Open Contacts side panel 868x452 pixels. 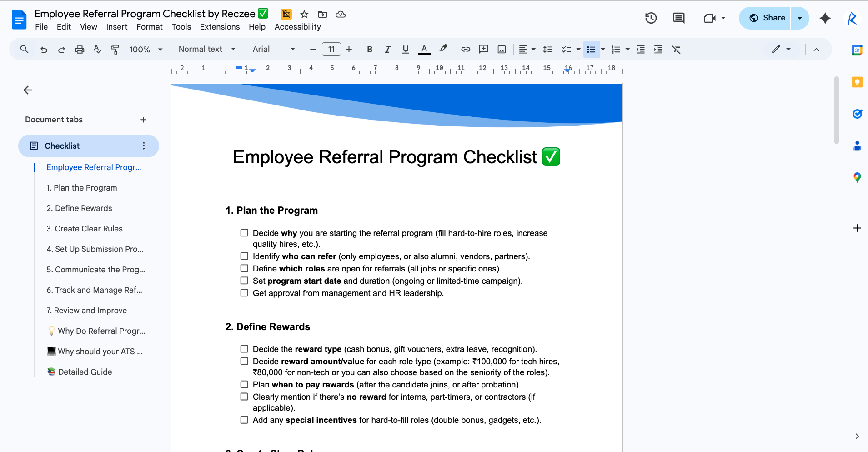click(x=857, y=146)
